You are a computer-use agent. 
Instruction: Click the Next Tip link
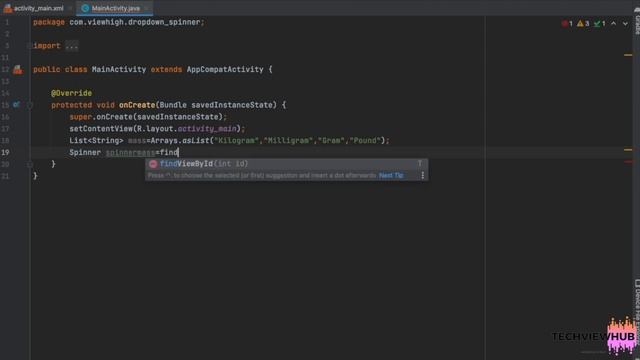[x=391, y=176]
